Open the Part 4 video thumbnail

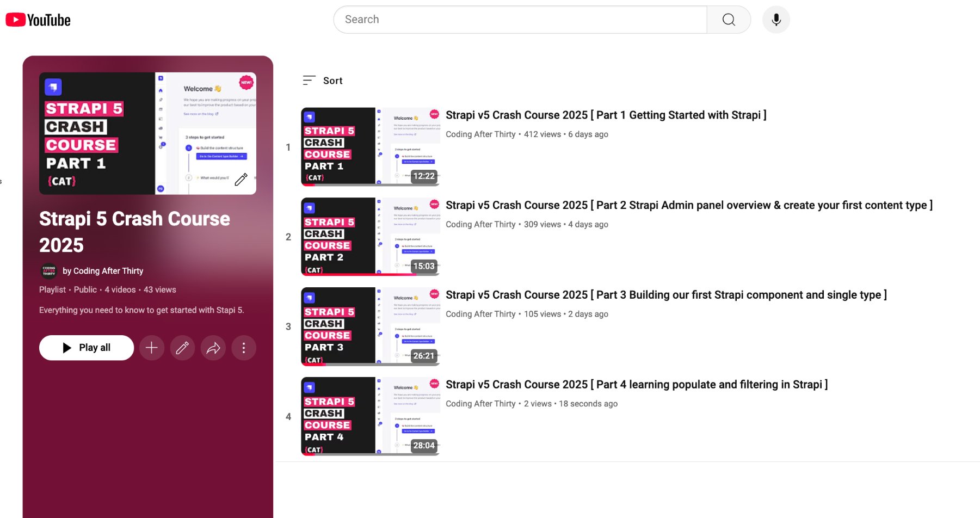tap(371, 416)
